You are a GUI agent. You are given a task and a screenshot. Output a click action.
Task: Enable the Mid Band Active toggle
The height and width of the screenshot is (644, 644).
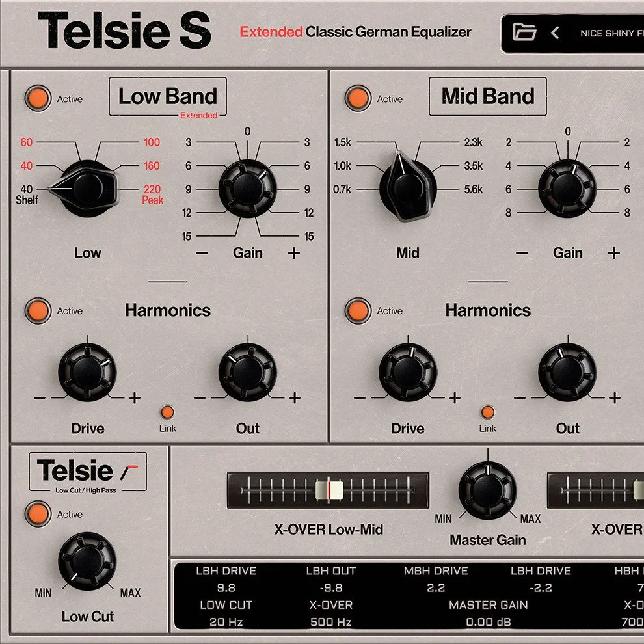(x=358, y=98)
